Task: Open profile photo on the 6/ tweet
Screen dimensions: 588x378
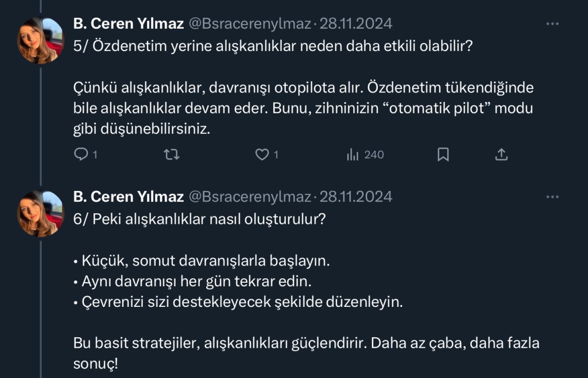Action: click(40, 213)
